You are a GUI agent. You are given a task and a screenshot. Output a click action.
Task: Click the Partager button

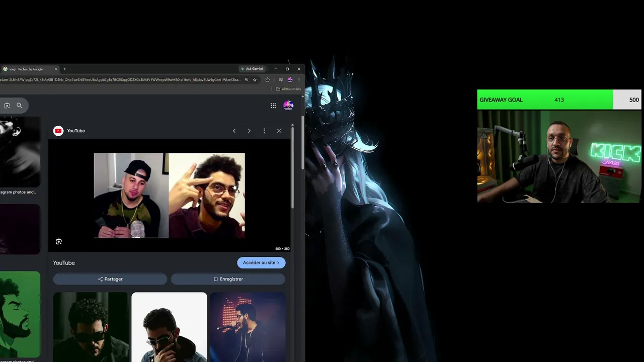[x=110, y=279]
